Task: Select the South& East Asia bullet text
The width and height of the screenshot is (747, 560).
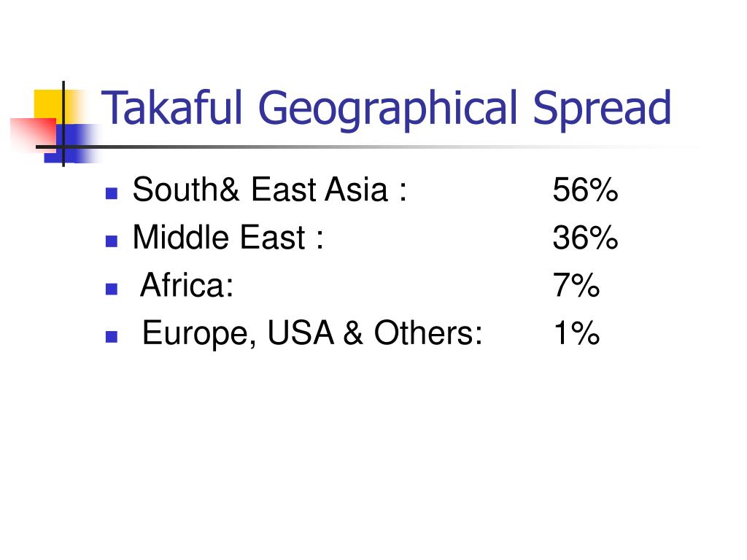Action: coord(270,190)
